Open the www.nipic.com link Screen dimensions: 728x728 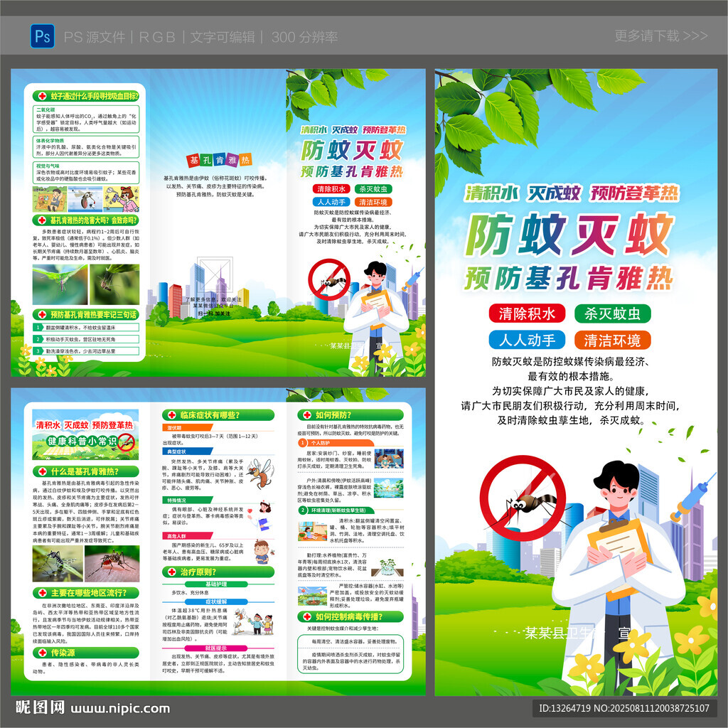(120, 709)
